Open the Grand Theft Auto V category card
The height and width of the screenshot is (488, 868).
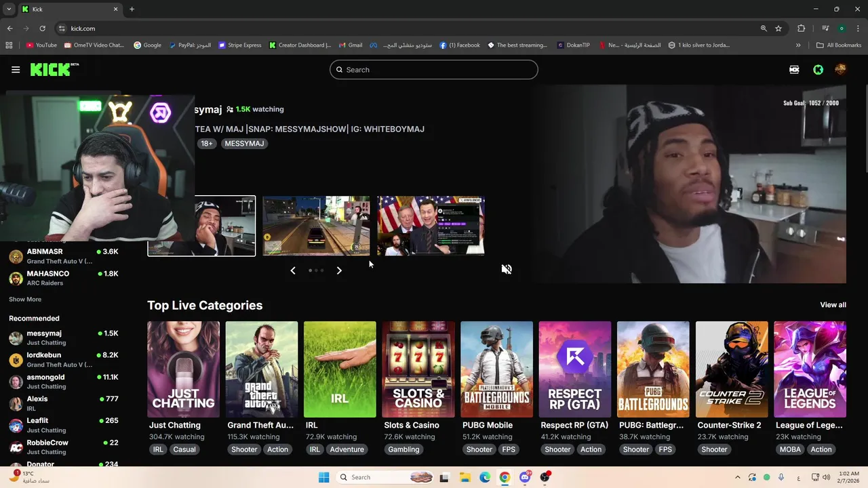click(x=262, y=369)
